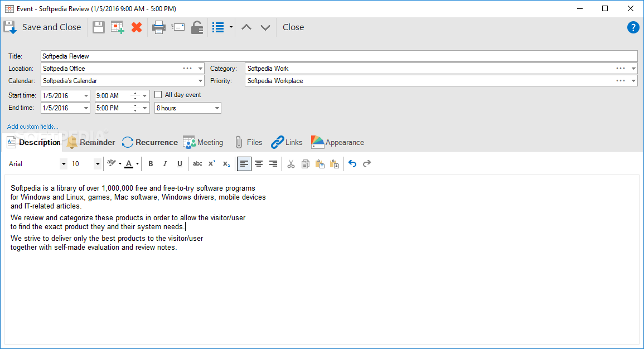Viewport: 644px width, 349px height.
Task: Click the Save floppy disk icon
Action: [x=99, y=27]
